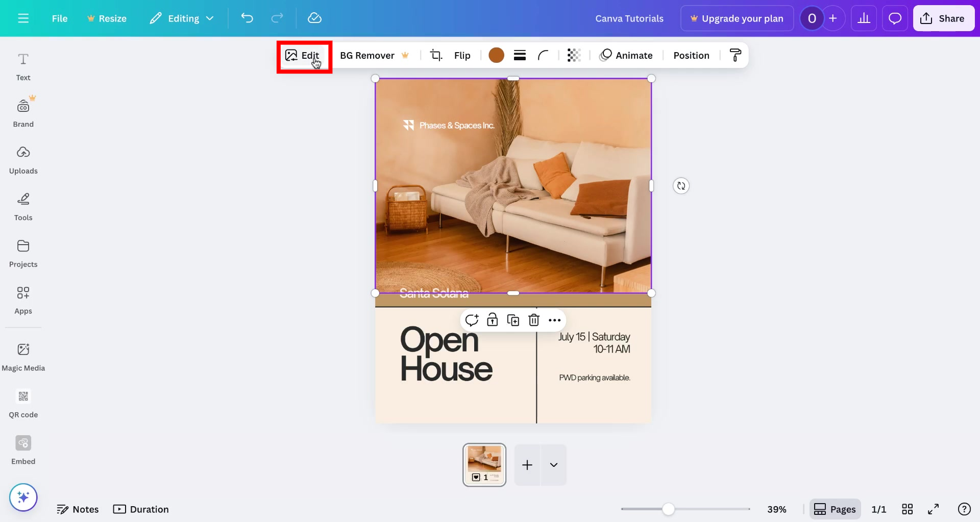Open the File menu
Screen dimensions: 980x522
tap(59, 18)
